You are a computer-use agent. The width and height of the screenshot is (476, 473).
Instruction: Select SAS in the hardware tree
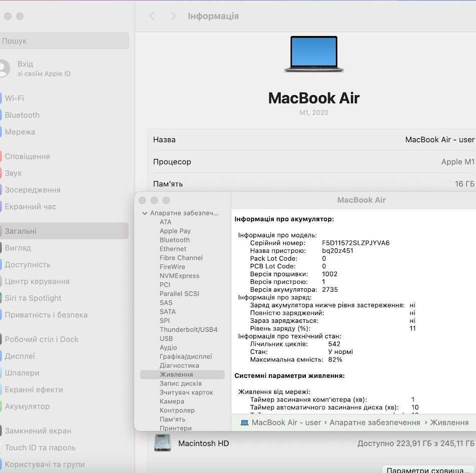[x=166, y=303]
